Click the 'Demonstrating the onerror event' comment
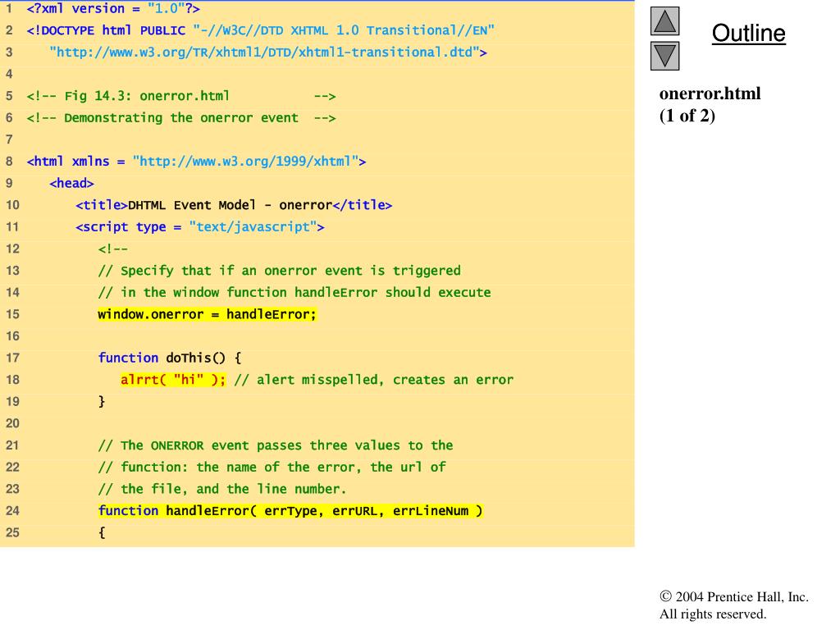840x630 pixels. [181, 118]
